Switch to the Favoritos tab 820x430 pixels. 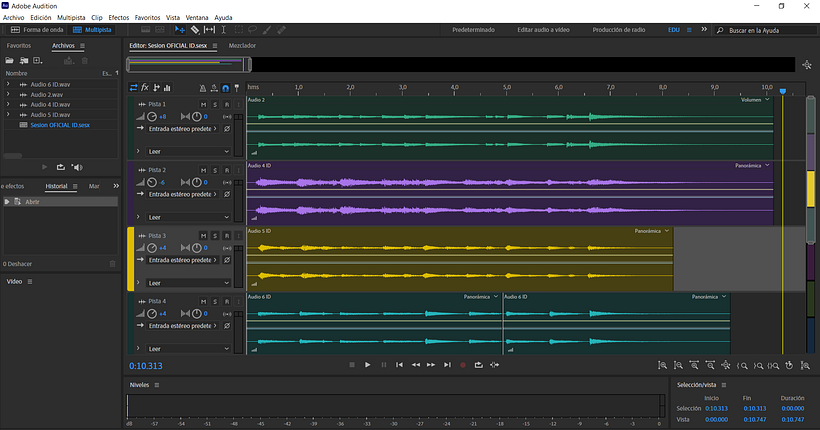19,46
